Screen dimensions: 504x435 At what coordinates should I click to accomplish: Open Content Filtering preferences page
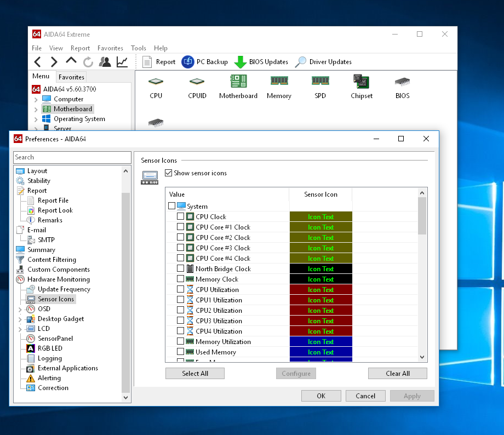click(x=51, y=260)
